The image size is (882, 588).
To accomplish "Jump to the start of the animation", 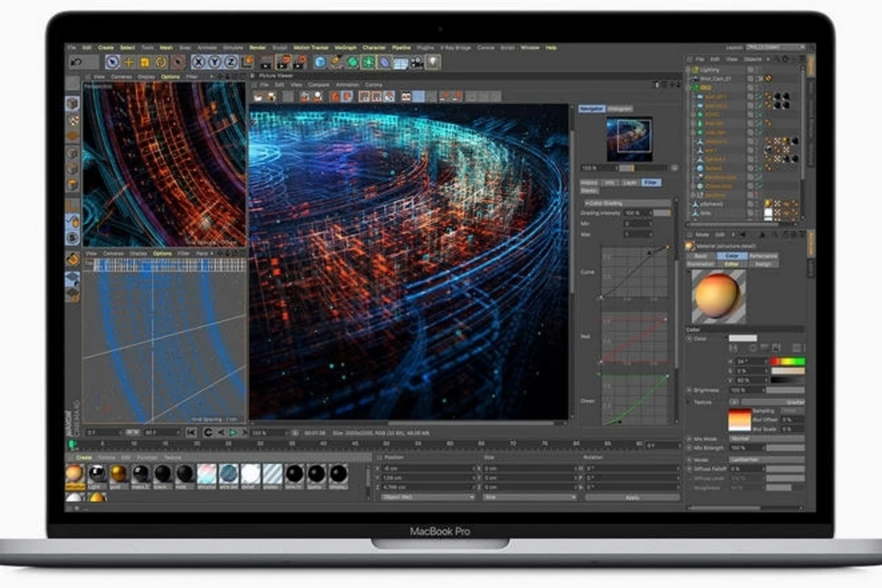I will pyautogui.click(x=190, y=433).
